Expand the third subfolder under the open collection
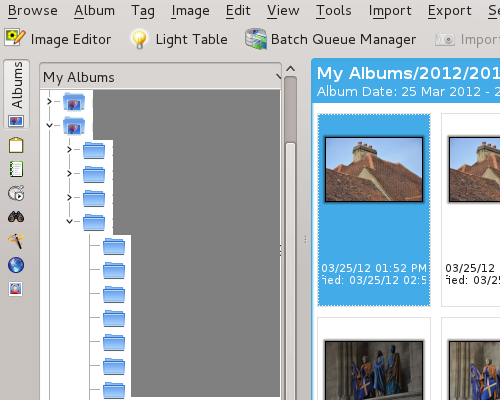The width and height of the screenshot is (500, 400). (x=69, y=197)
